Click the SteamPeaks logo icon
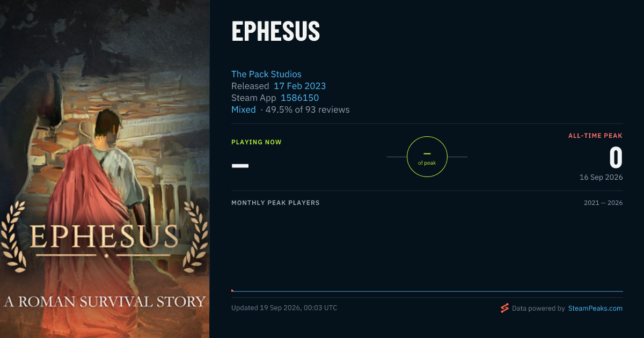Image resolution: width=644 pixels, height=338 pixels. [x=504, y=308]
